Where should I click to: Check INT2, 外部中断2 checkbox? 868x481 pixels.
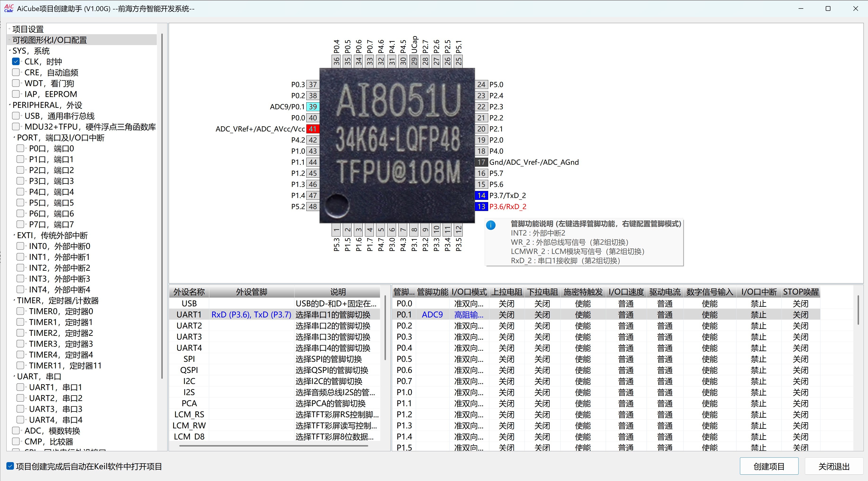coord(20,268)
